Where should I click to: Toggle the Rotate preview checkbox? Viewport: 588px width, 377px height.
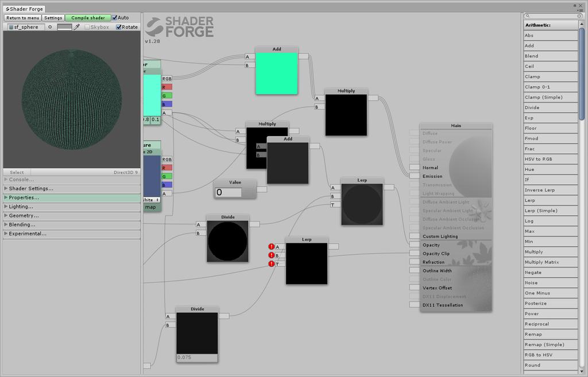(x=118, y=27)
